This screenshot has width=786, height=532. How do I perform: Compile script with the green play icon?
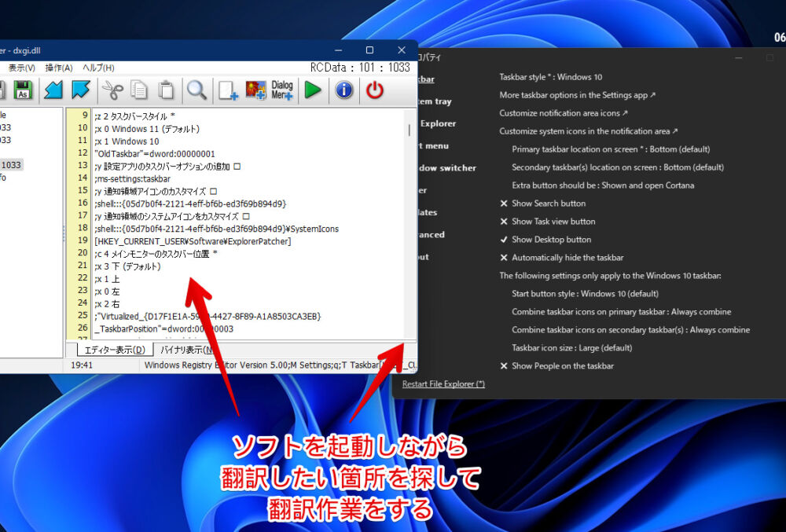tap(314, 90)
